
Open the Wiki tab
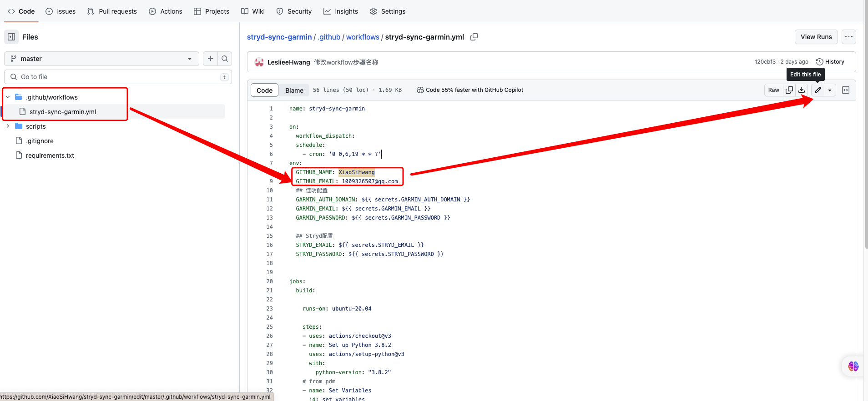pyautogui.click(x=253, y=11)
